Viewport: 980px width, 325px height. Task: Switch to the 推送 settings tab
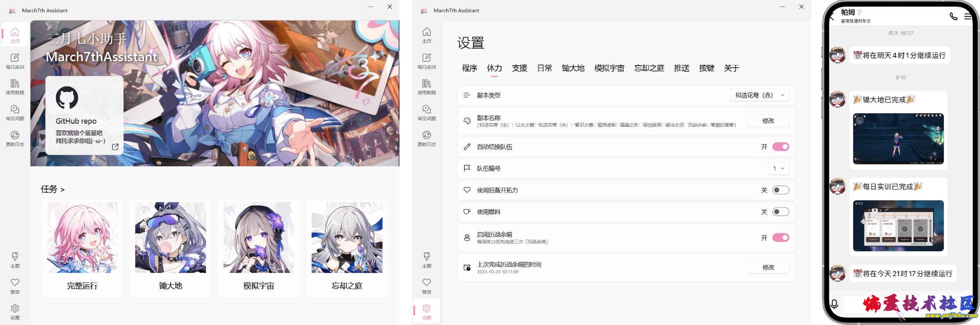click(682, 68)
